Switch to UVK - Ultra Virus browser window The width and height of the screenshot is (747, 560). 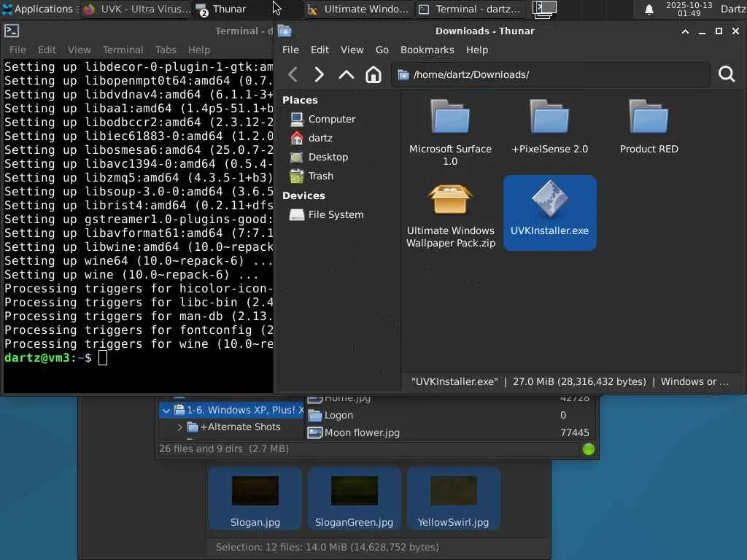click(136, 9)
